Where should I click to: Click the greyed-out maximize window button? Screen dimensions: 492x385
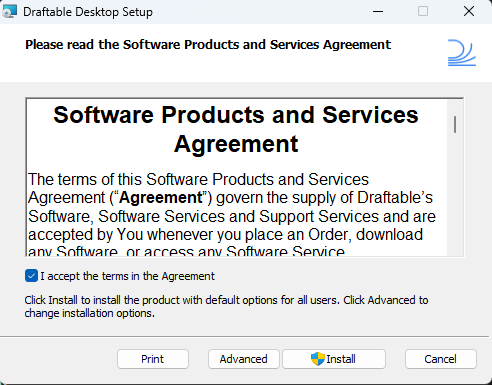pos(423,11)
